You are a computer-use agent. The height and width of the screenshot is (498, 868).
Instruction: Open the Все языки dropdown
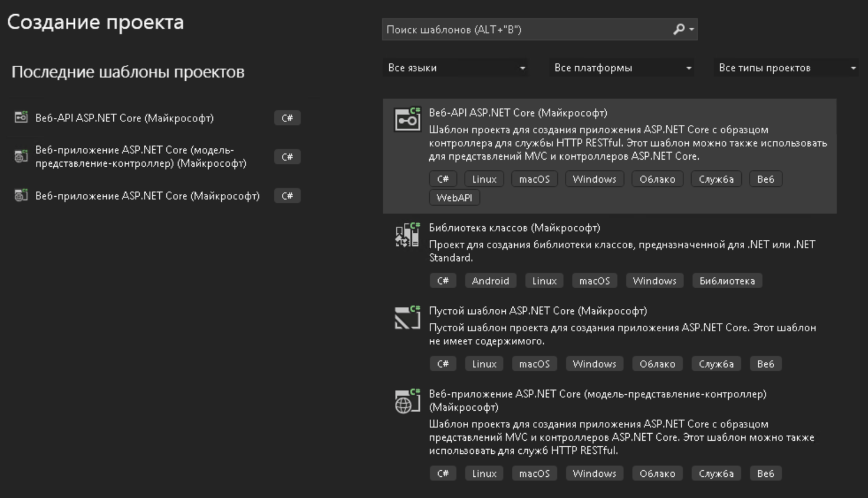pyautogui.click(x=456, y=68)
